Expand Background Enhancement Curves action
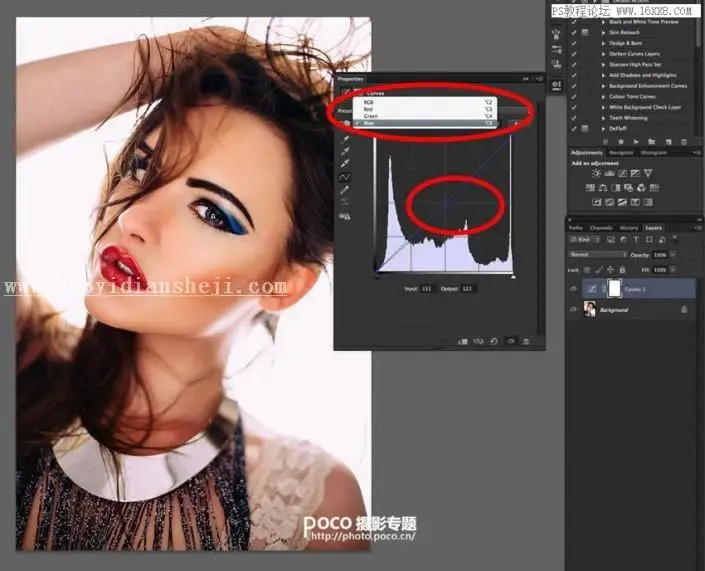 tap(603, 86)
